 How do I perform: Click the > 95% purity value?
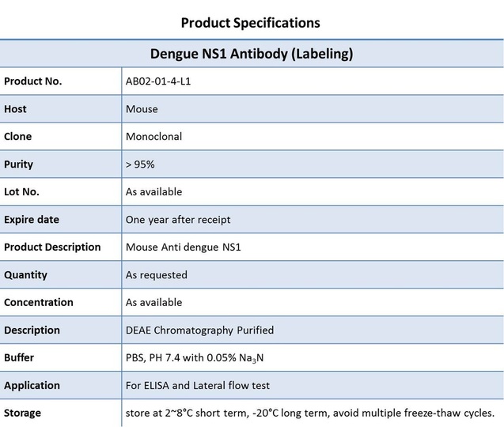coord(140,164)
